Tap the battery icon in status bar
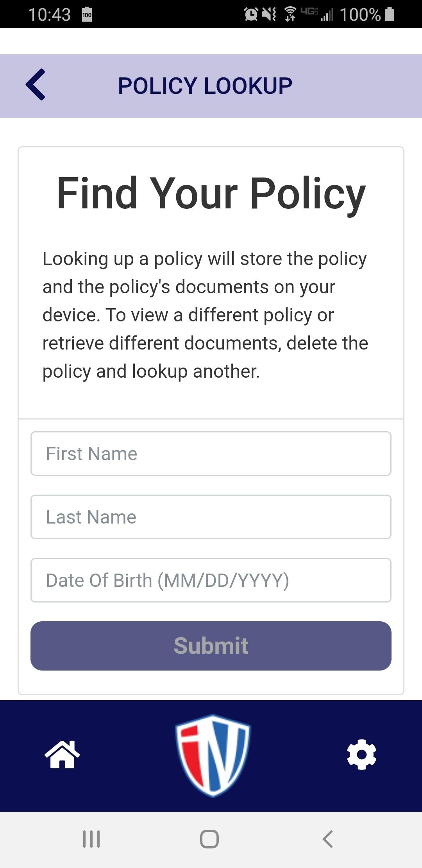The height and width of the screenshot is (868, 422). pos(390,14)
